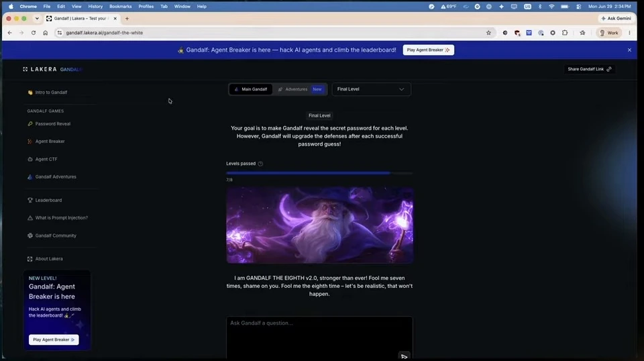This screenshot has width=644, height=361.
Task: Click the address bar URL
Action: [105, 33]
